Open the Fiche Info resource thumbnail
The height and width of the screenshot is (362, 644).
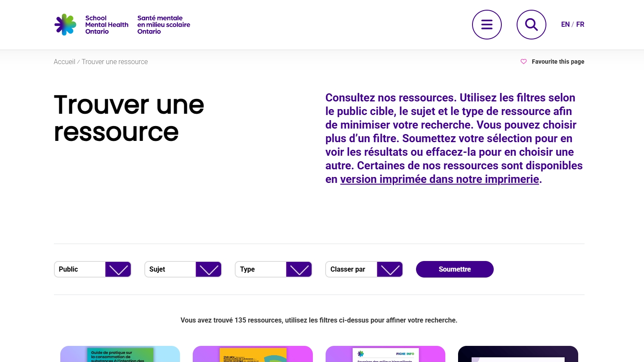(385, 354)
